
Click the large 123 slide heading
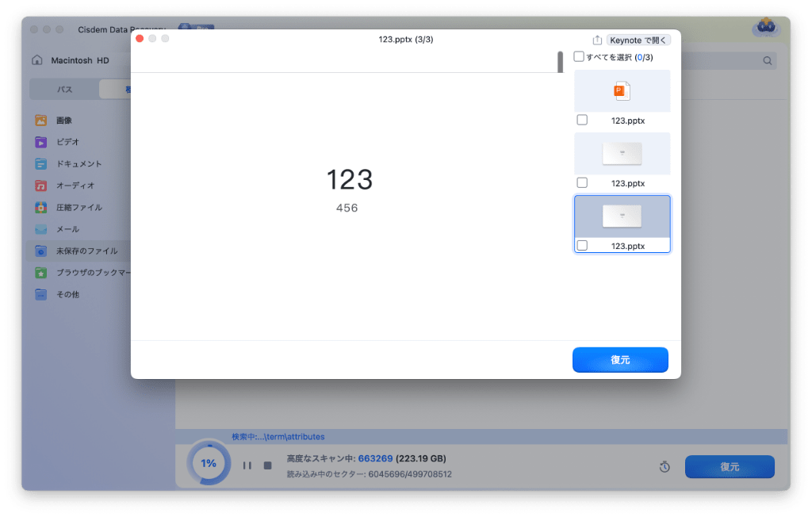click(350, 180)
